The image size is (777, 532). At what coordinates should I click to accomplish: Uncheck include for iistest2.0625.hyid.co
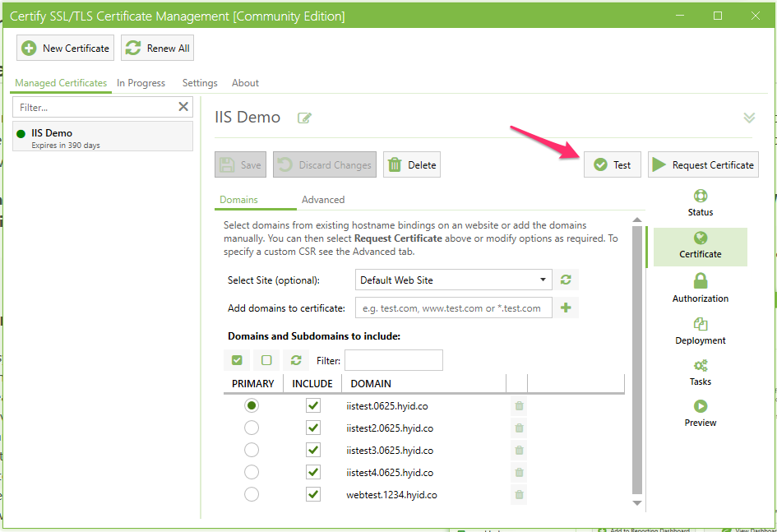point(313,428)
